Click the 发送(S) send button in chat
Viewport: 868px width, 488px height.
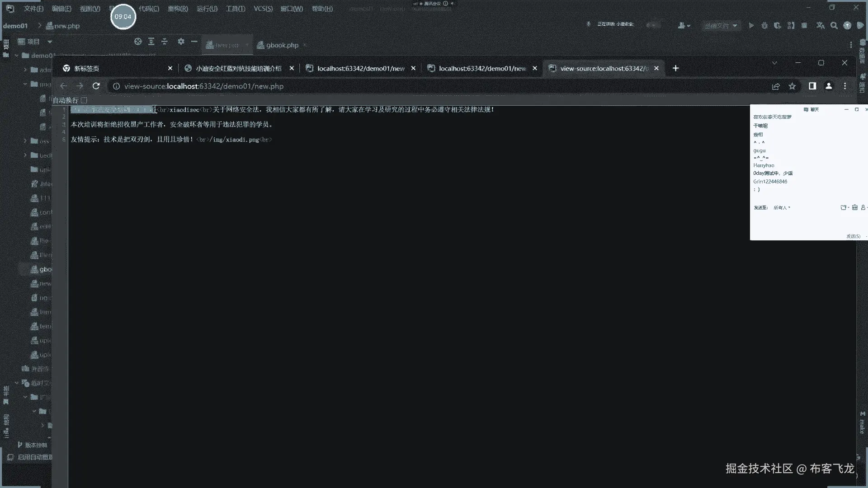853,236
